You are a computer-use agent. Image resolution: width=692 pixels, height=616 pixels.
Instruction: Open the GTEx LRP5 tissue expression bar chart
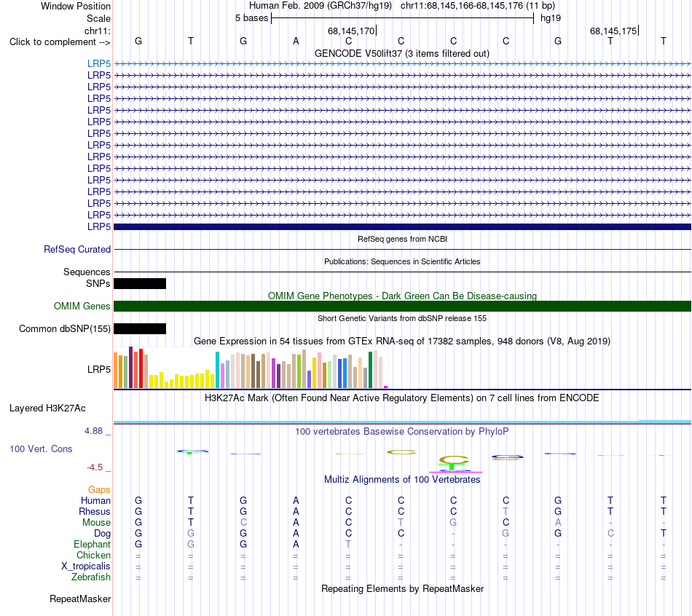pos(251,368)
